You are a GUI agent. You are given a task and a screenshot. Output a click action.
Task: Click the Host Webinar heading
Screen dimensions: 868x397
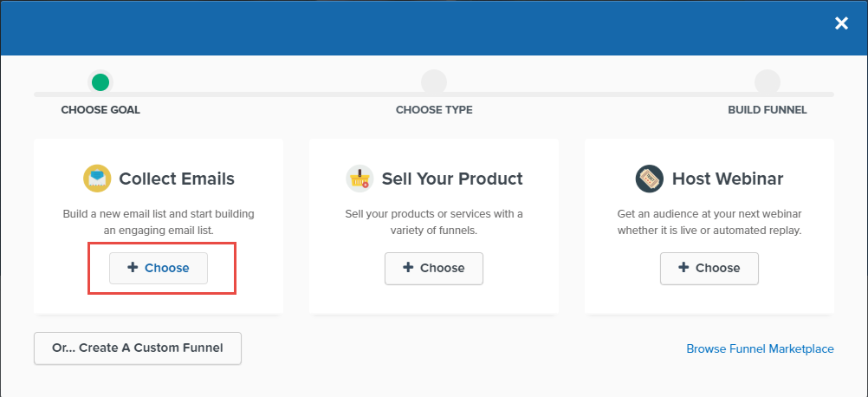pos(727,179)
